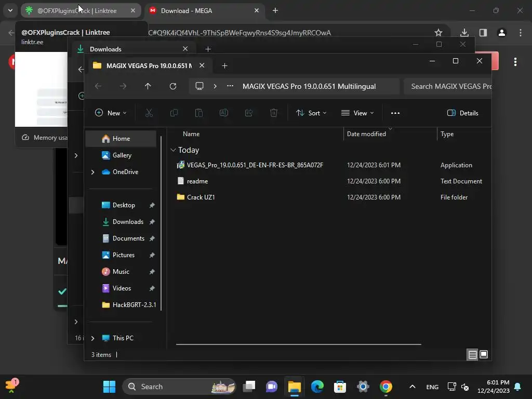The height and width of the screenshot is (399, 532).
Task: Show hidden system tray icons chevron
Action: (412, 387)
